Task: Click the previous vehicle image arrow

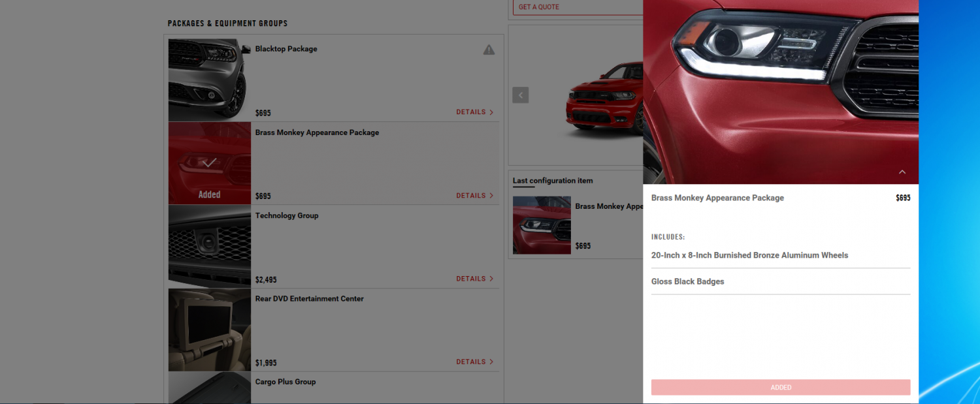Action: coord(521,95)
